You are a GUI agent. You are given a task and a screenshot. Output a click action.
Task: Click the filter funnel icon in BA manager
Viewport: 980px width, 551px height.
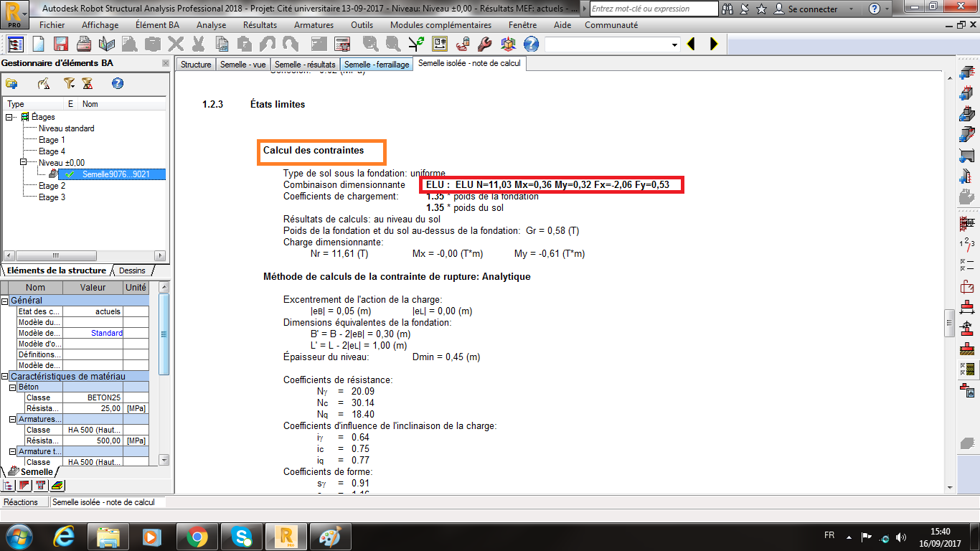point(70,84)
